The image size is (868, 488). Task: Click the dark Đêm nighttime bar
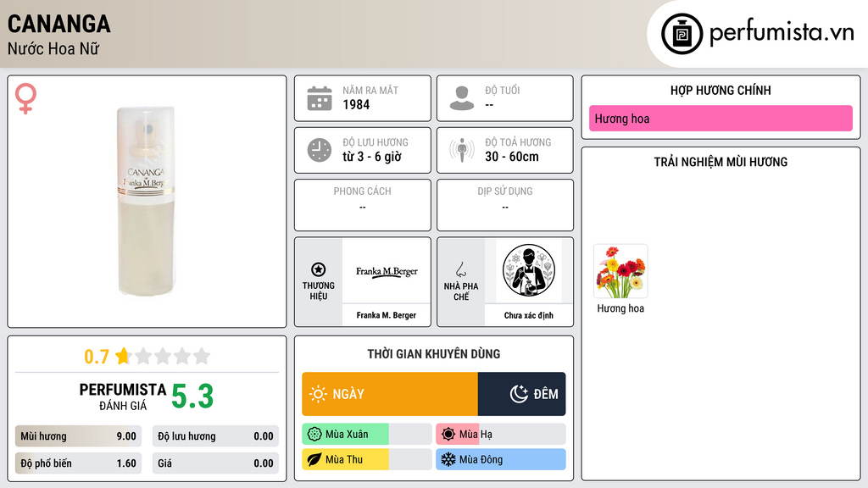pos(522,394)
